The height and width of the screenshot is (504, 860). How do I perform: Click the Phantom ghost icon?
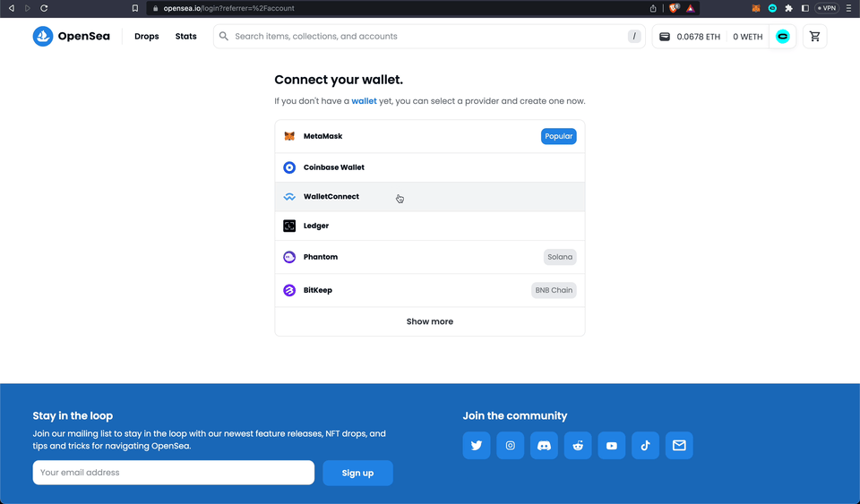point(289,257)
